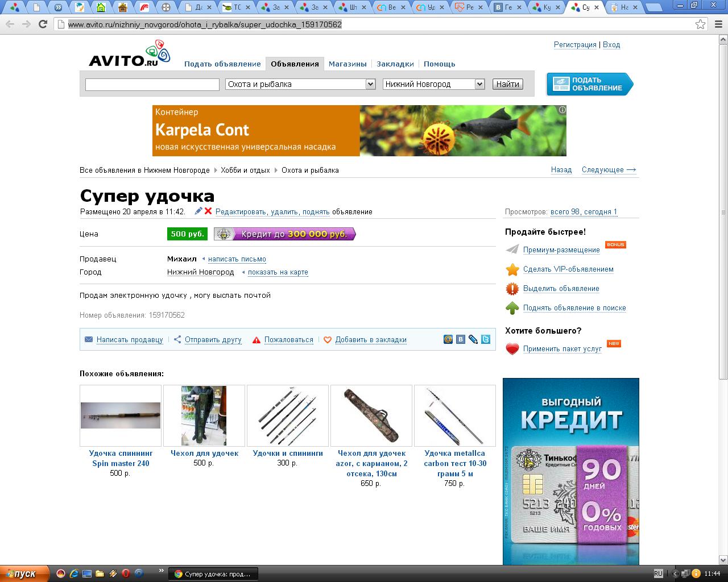The image size is (728, 582).
Task: Switch to the 'Ку' browser tab
Action: pos(545,7)
